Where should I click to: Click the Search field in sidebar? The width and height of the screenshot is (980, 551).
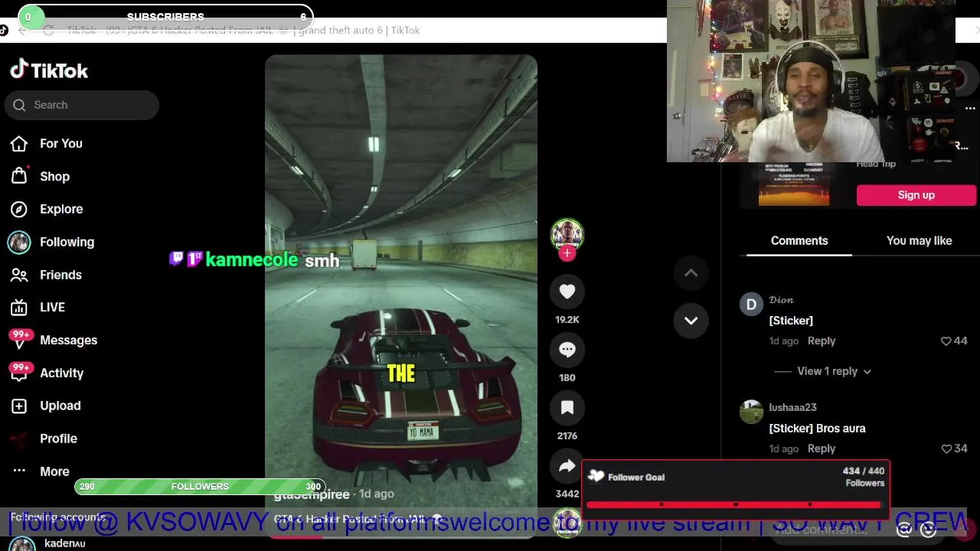(82, 105)
